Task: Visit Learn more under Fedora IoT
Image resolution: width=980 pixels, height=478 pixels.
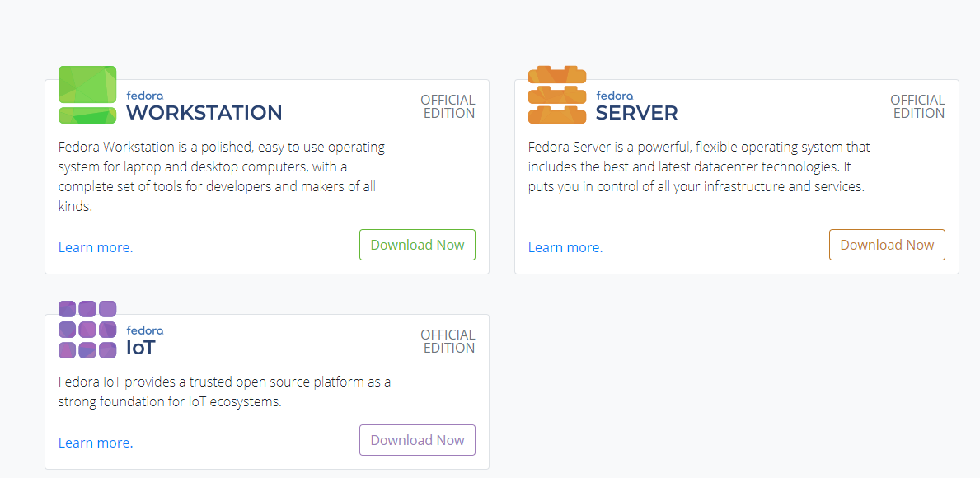Action: click(x=96, y=443)
